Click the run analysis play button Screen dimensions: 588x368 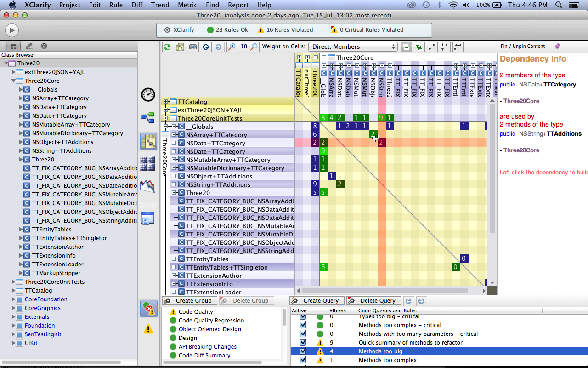[x=12, y=30]
